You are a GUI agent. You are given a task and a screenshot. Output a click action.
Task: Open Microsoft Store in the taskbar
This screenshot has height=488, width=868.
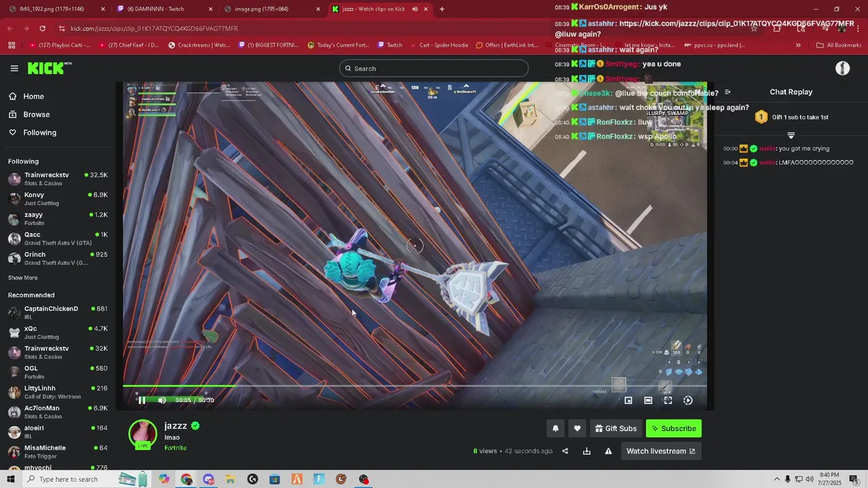click(275, 479)
